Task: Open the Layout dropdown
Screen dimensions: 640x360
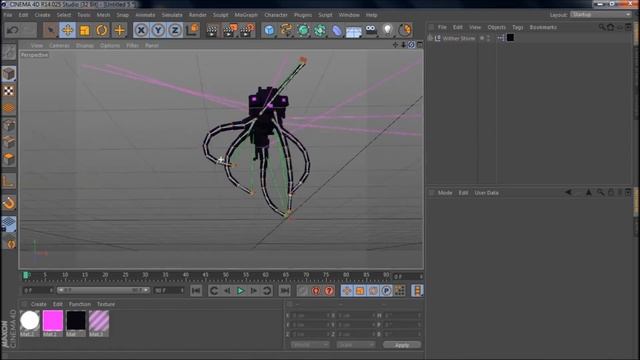Action: pyautogui.click(x=600, y=15)
